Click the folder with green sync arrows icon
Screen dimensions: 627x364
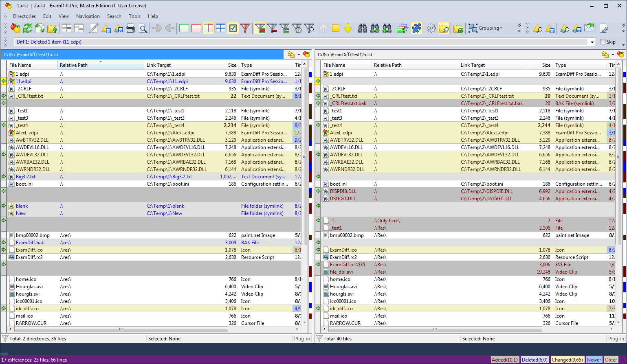coord(458,28)
